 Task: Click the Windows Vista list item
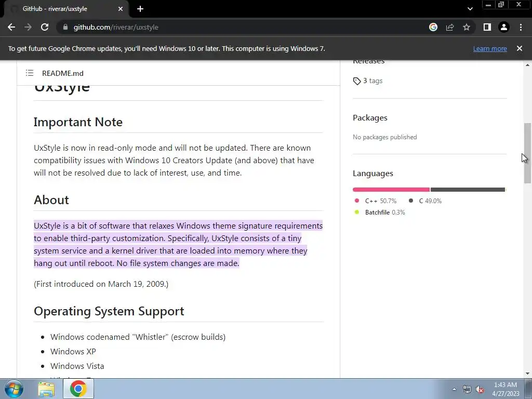click(77, 366)
